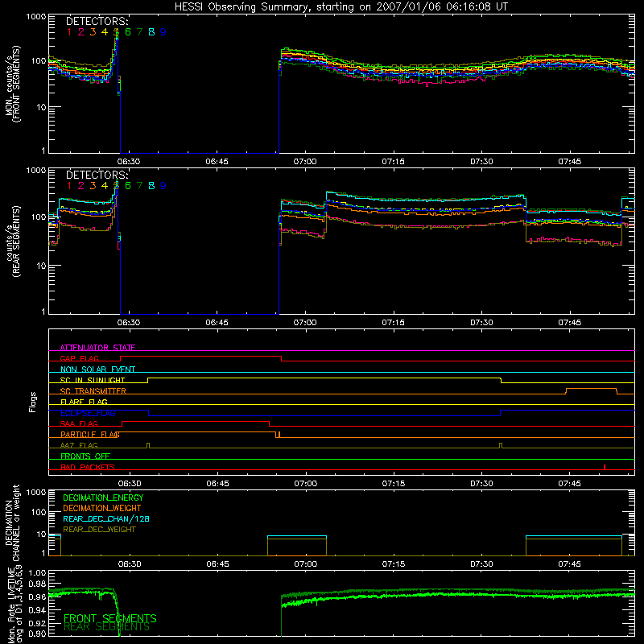Click the 'Mon. Rate LIVETIME' axis label
The image size is (644, 644).
tap(11, 604)
